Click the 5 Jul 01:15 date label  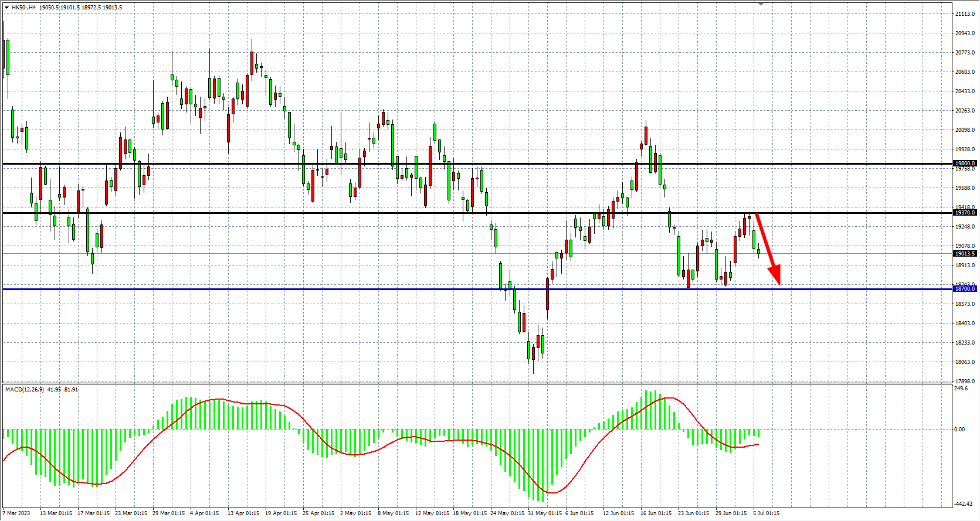point(766,513)
